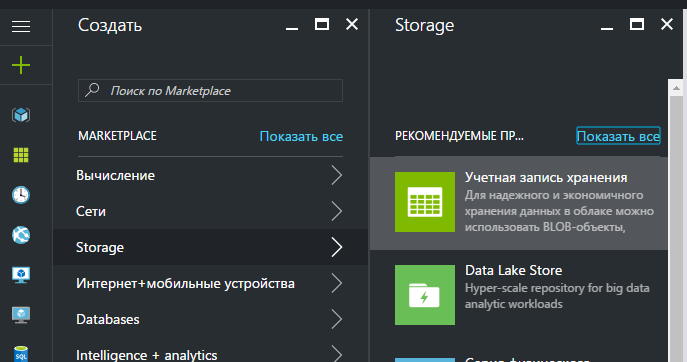Open the hamburger menu in the sidebar
The height and width of the screenshot is (362, 687).
click(21, 26)
